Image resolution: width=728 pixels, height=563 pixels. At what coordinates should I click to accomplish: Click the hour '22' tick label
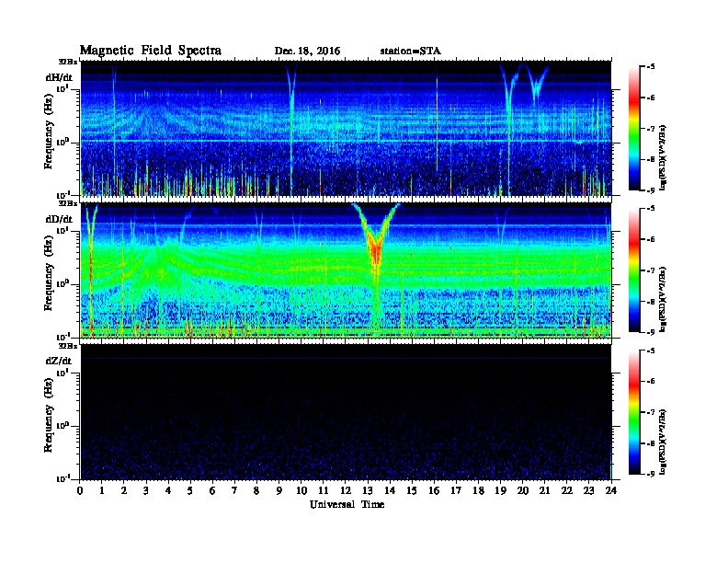pos(567,490)
